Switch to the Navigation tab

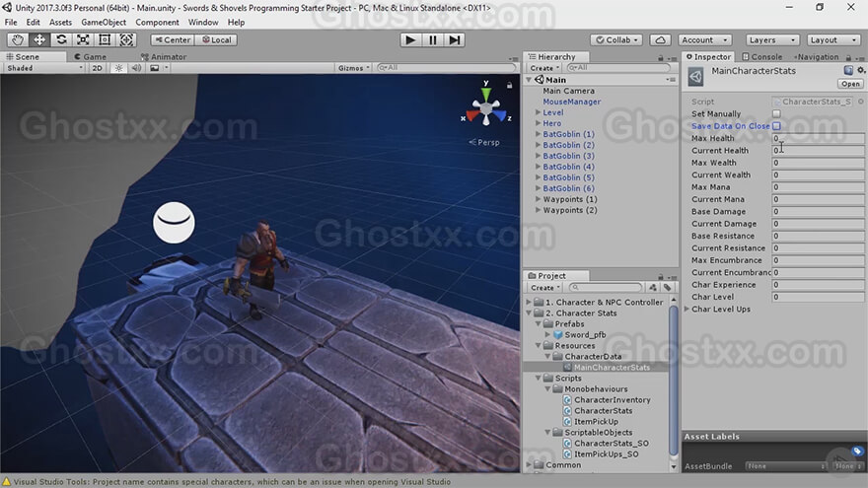817,57
